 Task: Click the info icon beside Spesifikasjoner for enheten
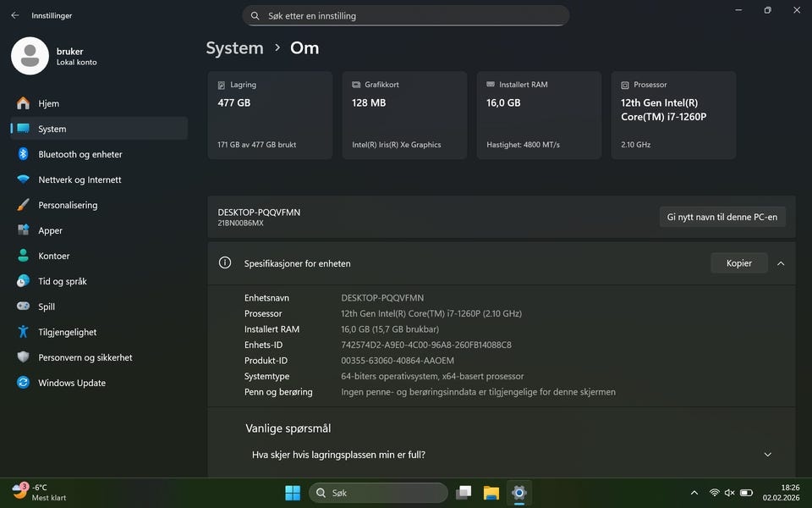[x=225, y=262]
